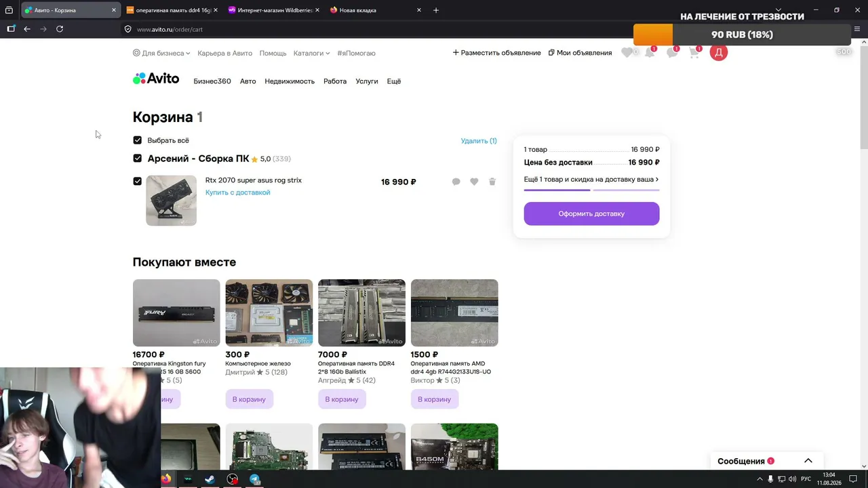Go back using the browser back arrow
The width and height of the screenshot is (868, 488).
(x=27, y=29)
